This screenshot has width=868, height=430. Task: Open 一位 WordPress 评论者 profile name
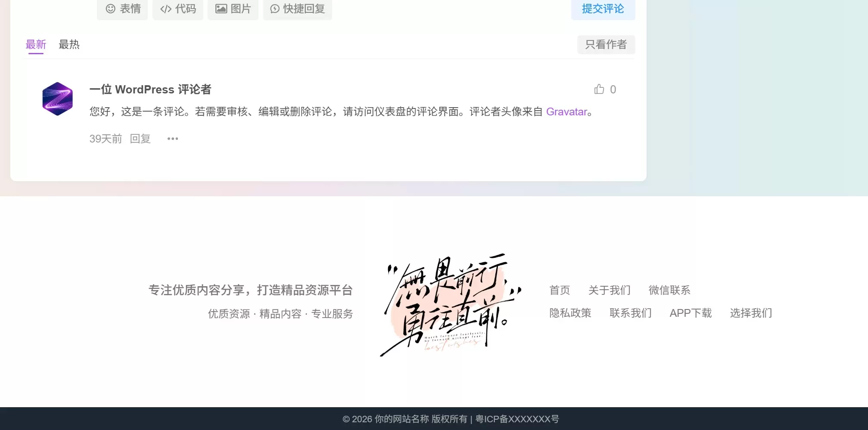coord(150,90)
